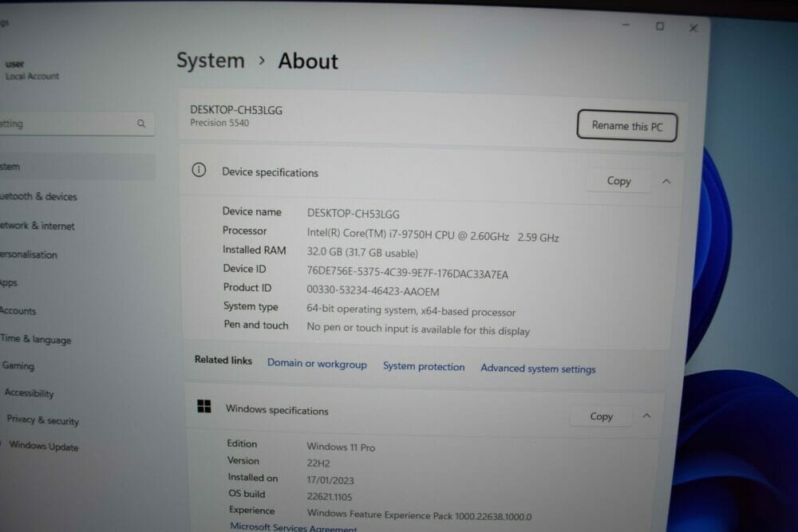This screenshot has width=798, height=532.
Task: Open Time & language settings
Action: [36, 339]
